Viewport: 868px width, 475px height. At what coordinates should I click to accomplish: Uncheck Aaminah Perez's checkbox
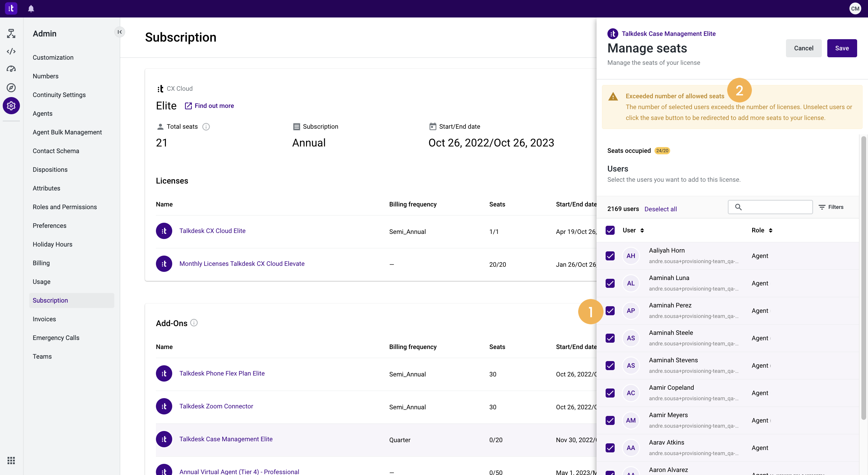(610, 311)
